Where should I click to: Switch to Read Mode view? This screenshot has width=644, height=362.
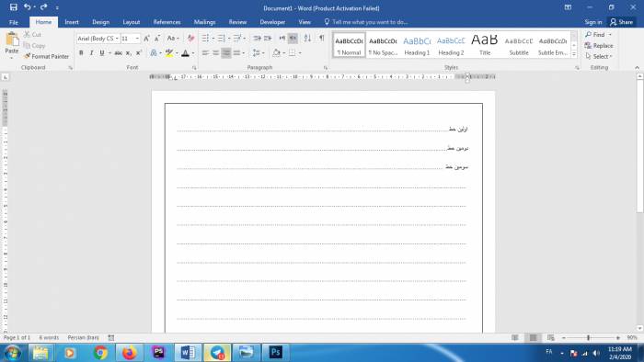coord(515,337)
